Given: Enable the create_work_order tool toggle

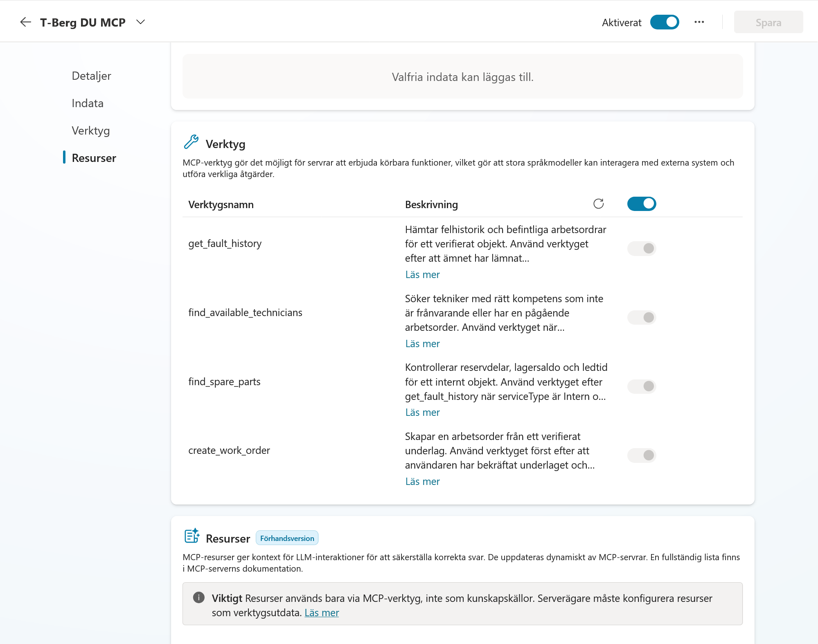Looking at the screenshot, I should coord(641,455).
